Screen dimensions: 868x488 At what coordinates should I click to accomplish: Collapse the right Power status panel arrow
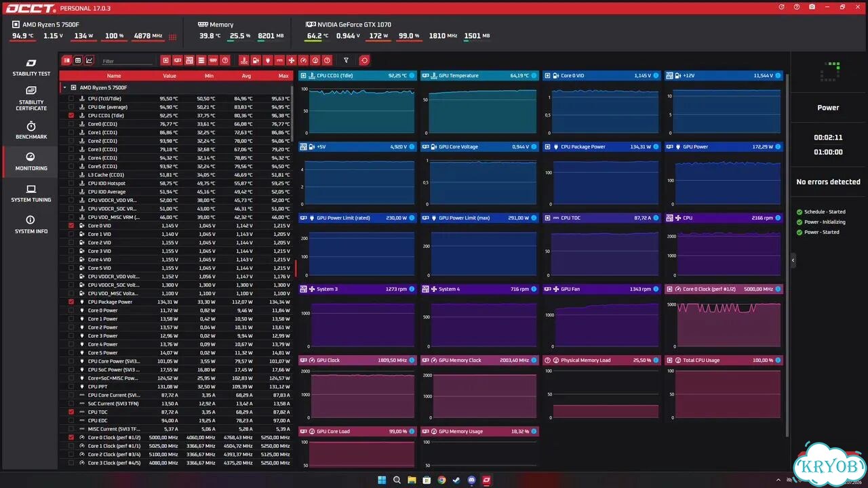point(793,260)
